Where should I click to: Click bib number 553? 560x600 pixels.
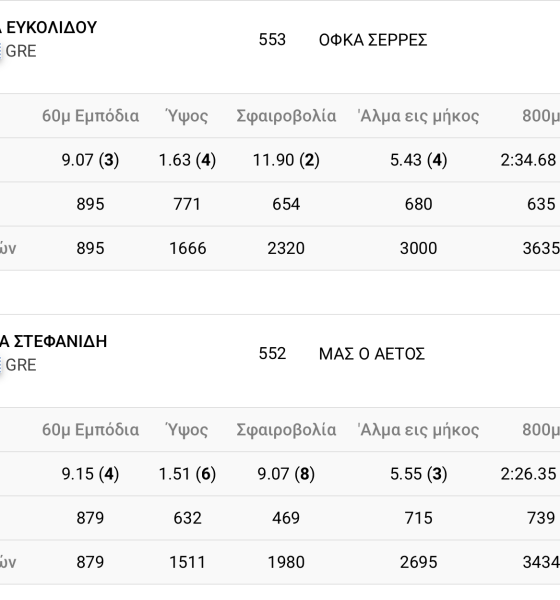tap(272, 40)
